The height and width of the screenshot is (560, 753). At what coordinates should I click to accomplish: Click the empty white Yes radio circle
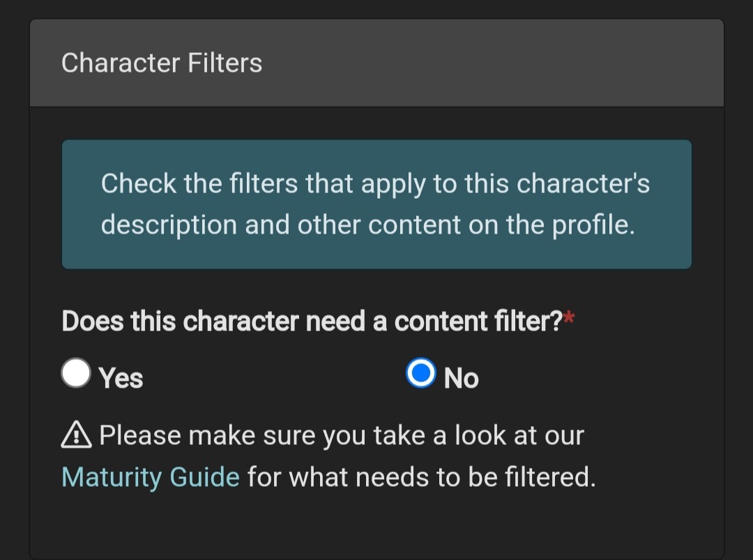pos(76,372)
